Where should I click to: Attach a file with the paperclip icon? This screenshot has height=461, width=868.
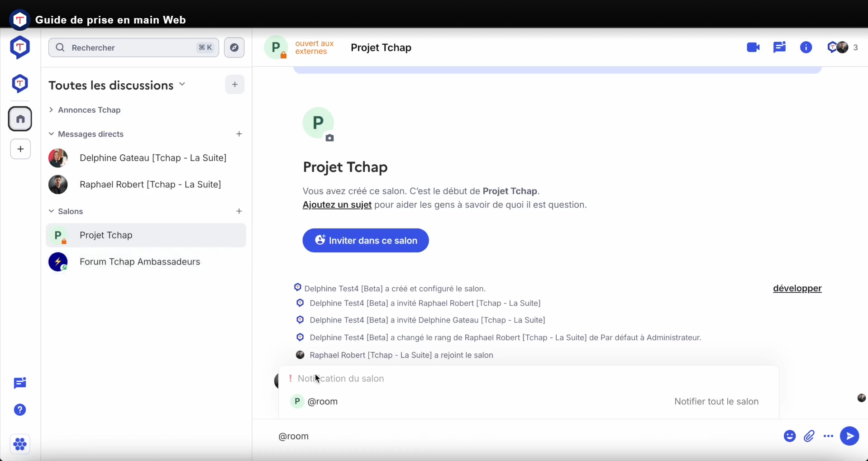point(809,436)
